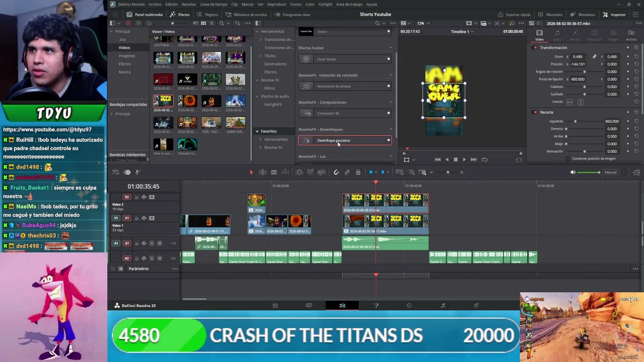Select the Inspector Video tab
This screenshot has height=362, width=644.
point(539,35)
